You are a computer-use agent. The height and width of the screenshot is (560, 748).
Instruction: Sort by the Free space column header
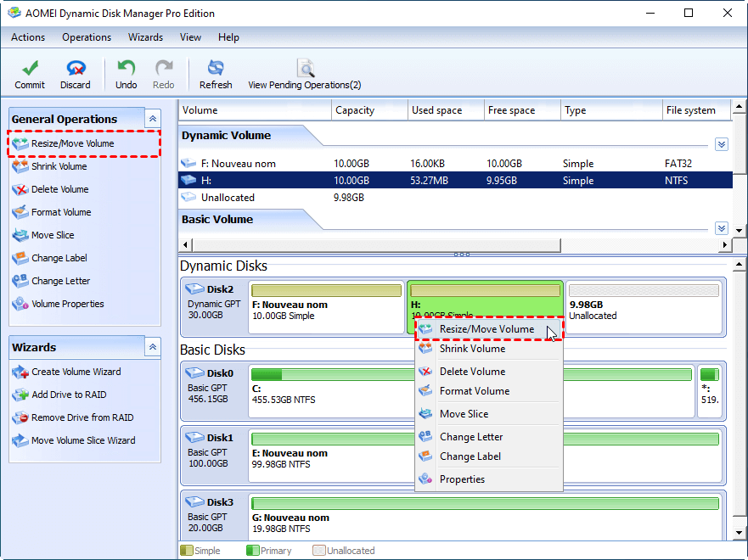(522, 110)
